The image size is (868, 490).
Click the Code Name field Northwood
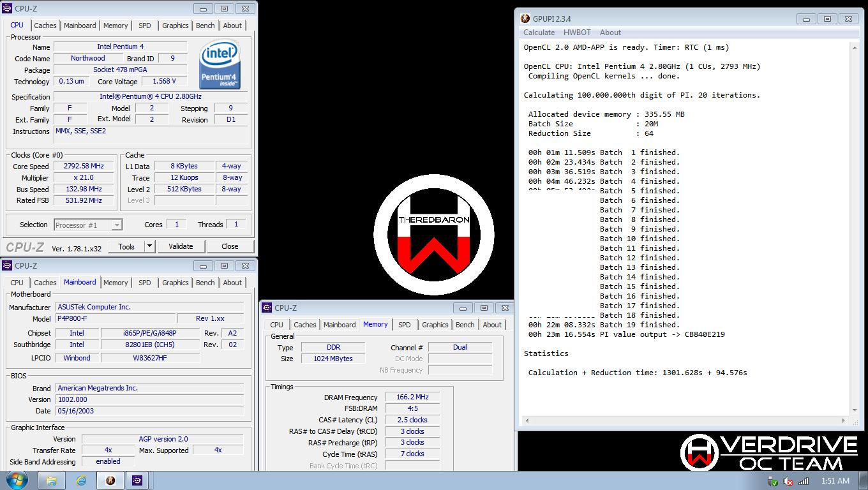pos(88,58)
